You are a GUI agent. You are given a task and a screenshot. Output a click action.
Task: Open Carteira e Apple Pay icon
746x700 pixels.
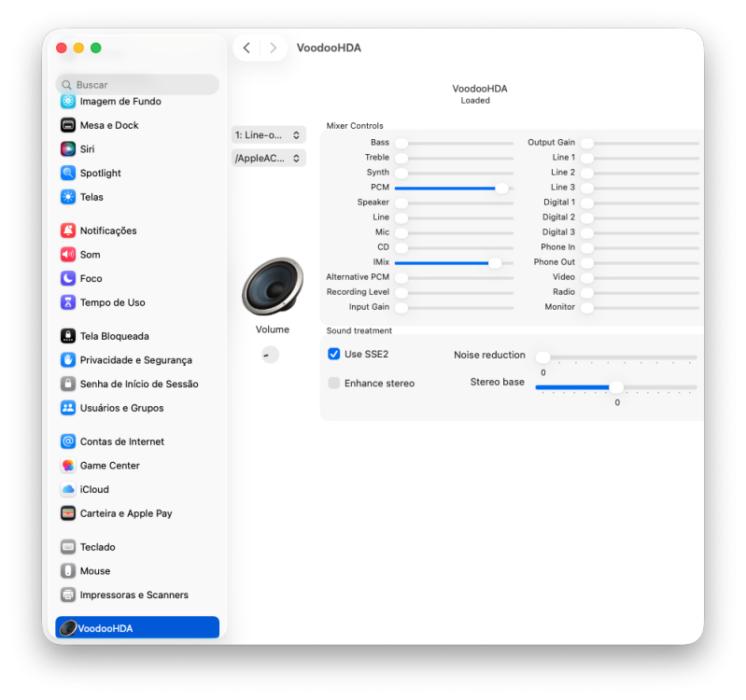click(x=68, y=513)
